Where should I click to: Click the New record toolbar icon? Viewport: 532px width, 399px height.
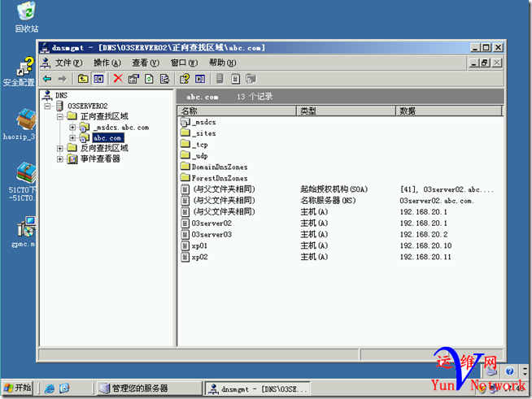point(235,79)
